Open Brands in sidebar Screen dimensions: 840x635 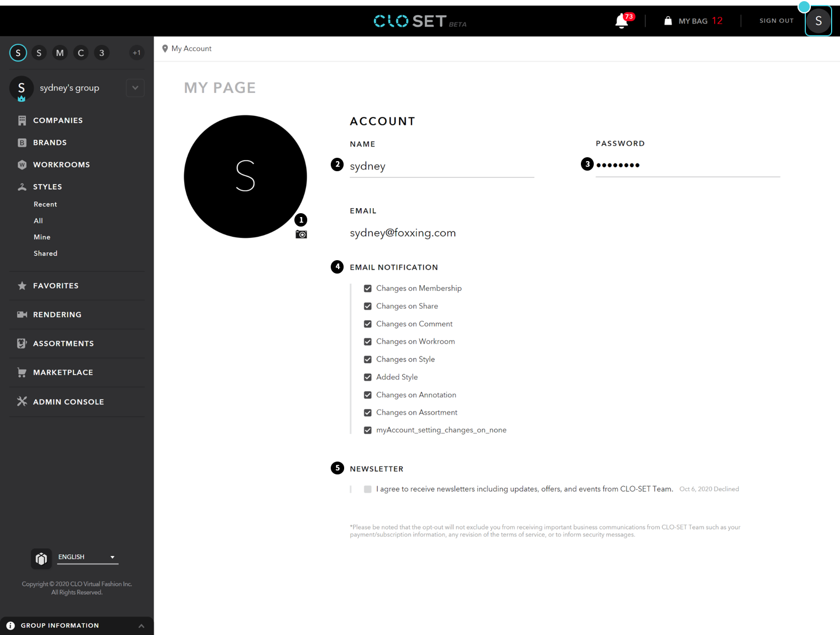click(50, 143)
